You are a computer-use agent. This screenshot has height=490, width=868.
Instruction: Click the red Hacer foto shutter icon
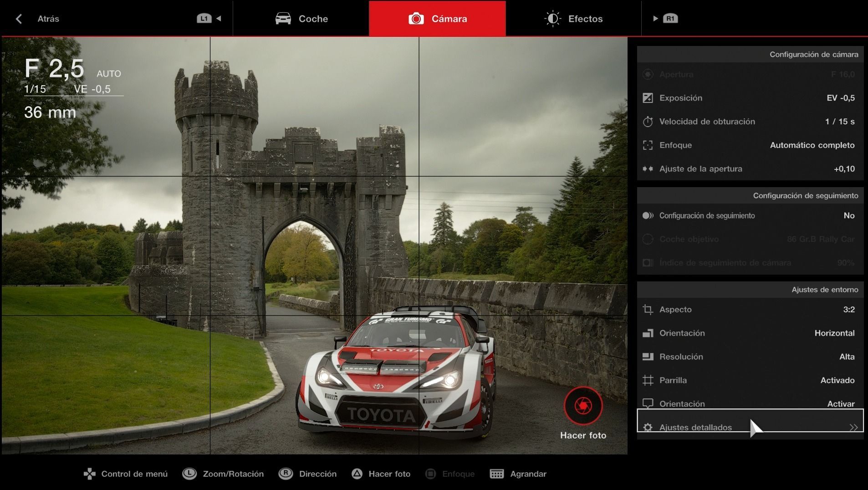click(x=583, y=405)
